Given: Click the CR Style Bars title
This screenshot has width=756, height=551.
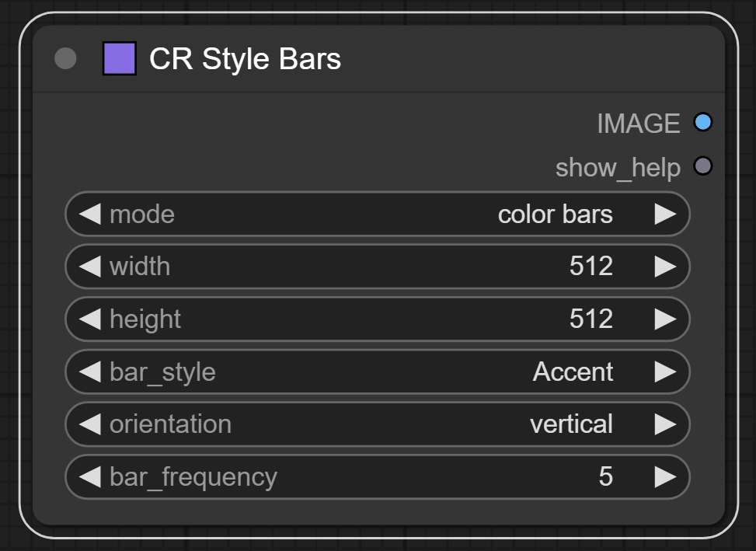Looking at the screenshot, I should tap(245, 59).
